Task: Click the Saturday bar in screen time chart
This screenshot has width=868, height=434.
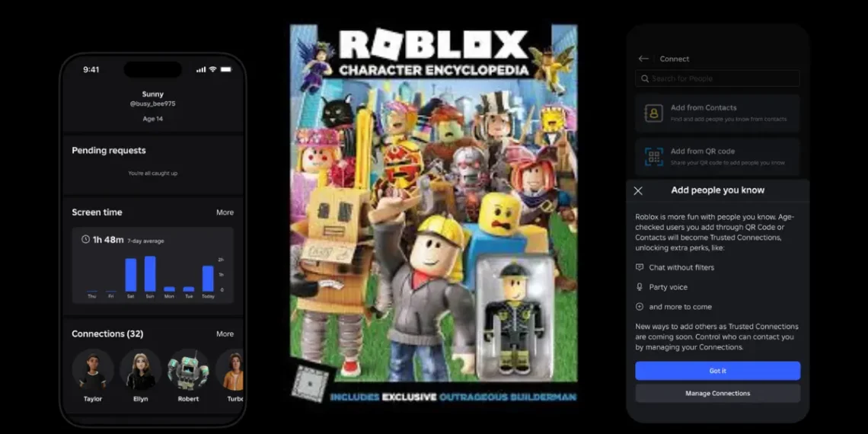Action: [131, 275]
